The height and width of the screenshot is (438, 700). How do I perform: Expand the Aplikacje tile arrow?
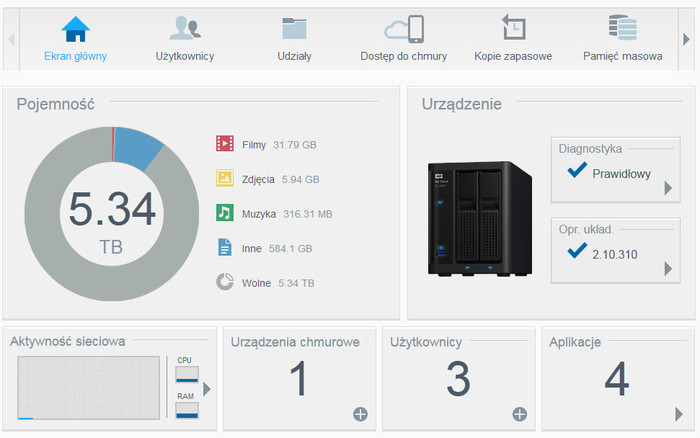pos(679,414)
